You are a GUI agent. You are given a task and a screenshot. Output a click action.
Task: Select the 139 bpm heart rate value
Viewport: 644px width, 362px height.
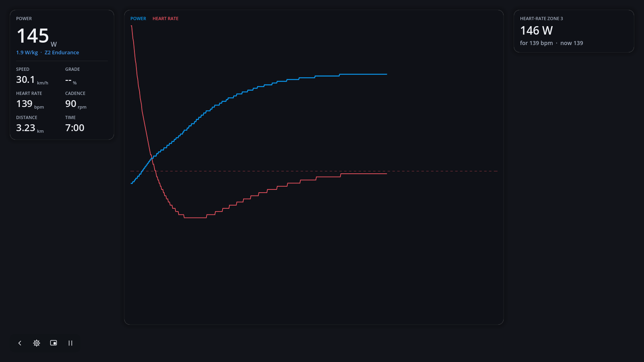(30, 104)
